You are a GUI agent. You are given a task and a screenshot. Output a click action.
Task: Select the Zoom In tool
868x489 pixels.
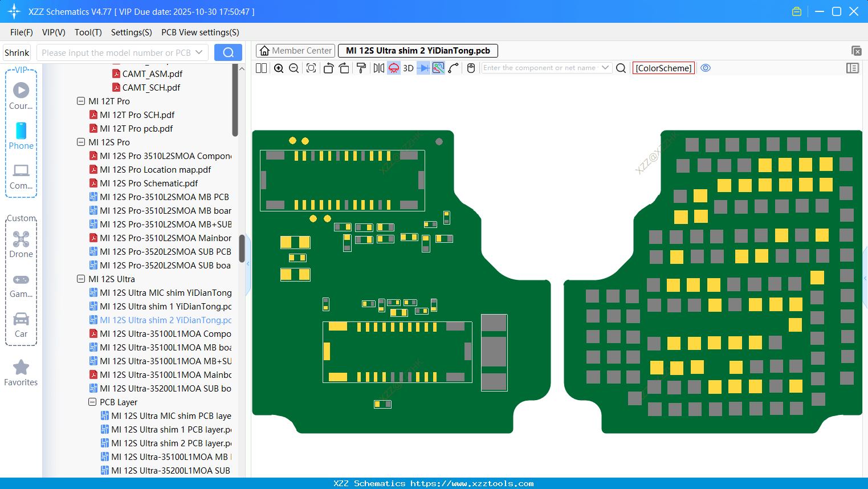tap(279, 68)
